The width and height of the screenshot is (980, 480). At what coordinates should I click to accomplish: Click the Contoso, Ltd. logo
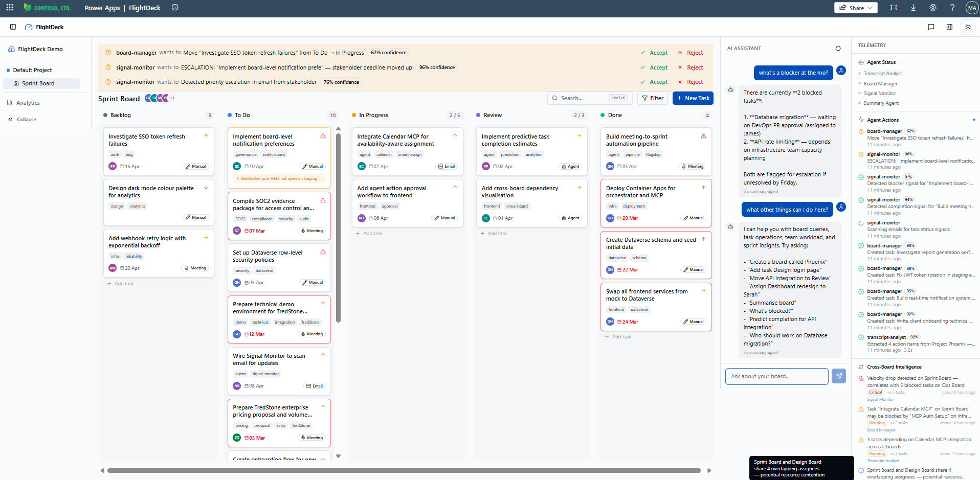point(47,8)
